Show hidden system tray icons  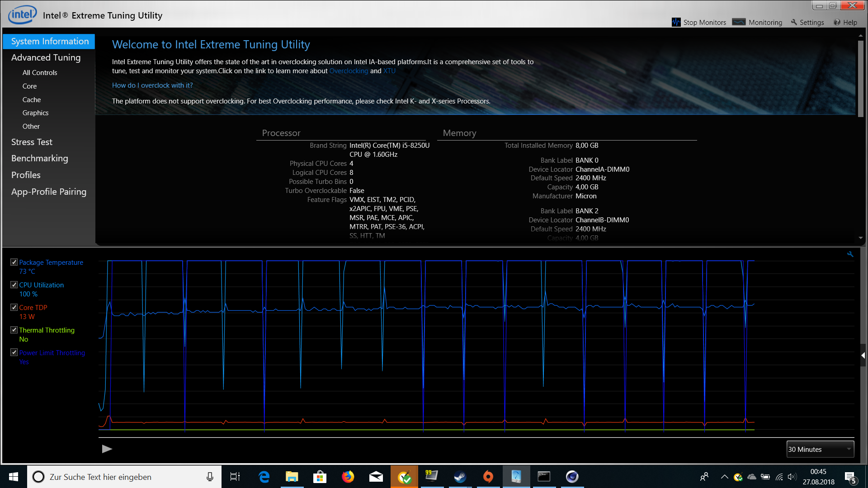[x=724, y=477]
